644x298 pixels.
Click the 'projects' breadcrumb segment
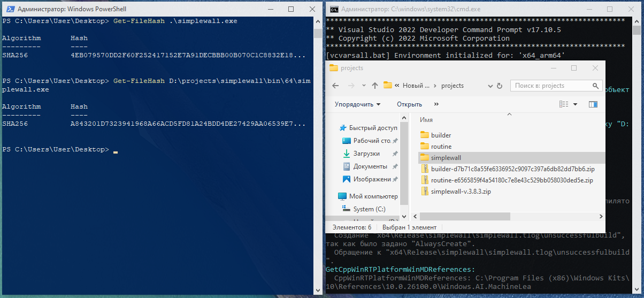click(x=453, y=86)
